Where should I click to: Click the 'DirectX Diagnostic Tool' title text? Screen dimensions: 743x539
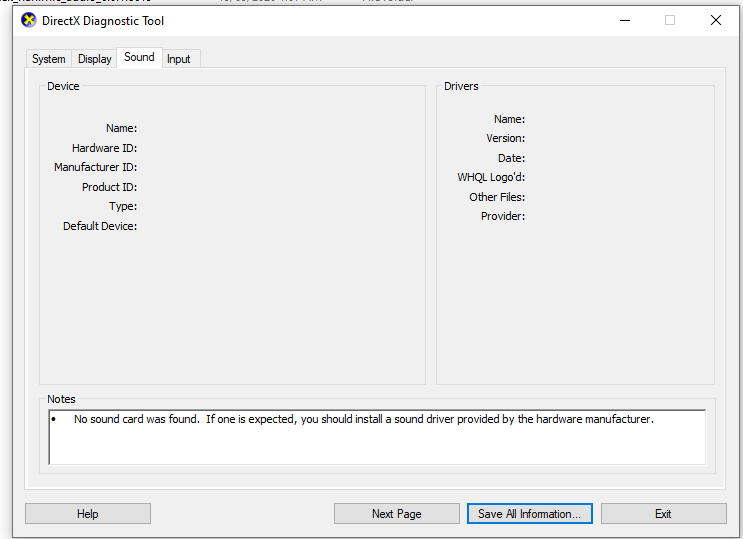point(103,21)
